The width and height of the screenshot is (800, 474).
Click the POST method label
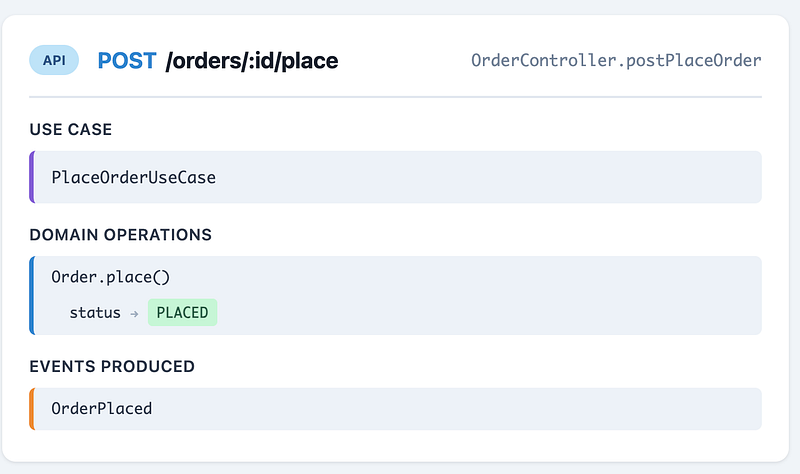(127, 61)
